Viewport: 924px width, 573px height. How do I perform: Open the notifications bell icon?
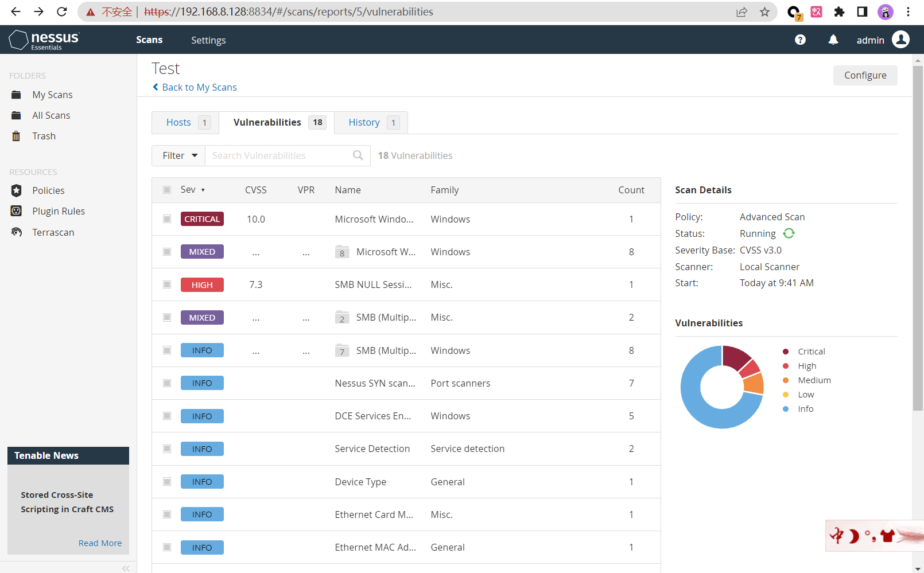tap(833, 40)
